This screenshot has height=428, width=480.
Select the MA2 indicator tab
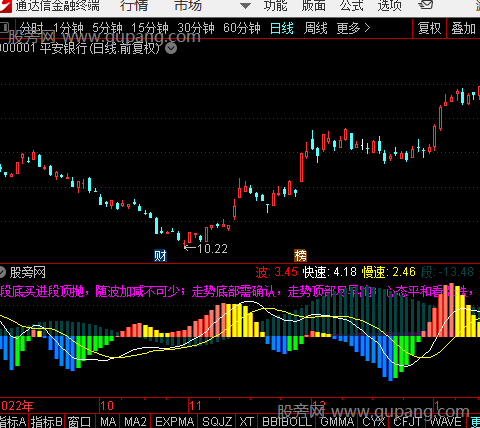point(135,422)
